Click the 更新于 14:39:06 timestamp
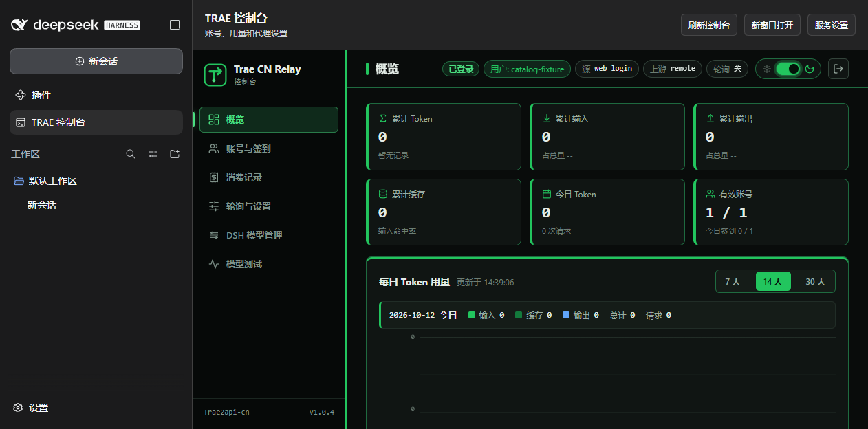868x429 pixels. [x=486, y=283]
